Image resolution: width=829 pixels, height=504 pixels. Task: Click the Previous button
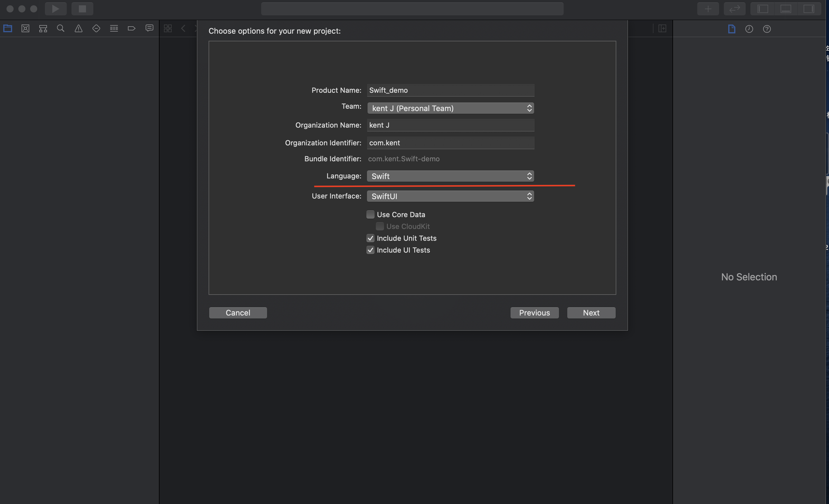534,313
